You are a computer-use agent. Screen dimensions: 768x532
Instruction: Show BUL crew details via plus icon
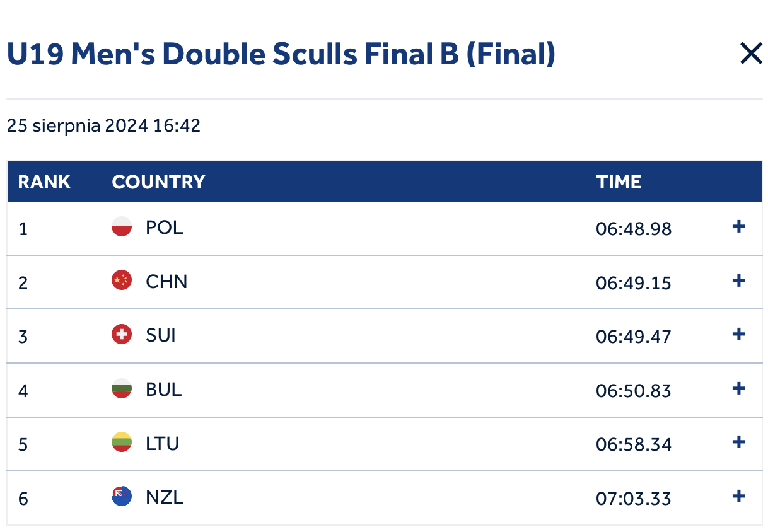coord(739,388)
